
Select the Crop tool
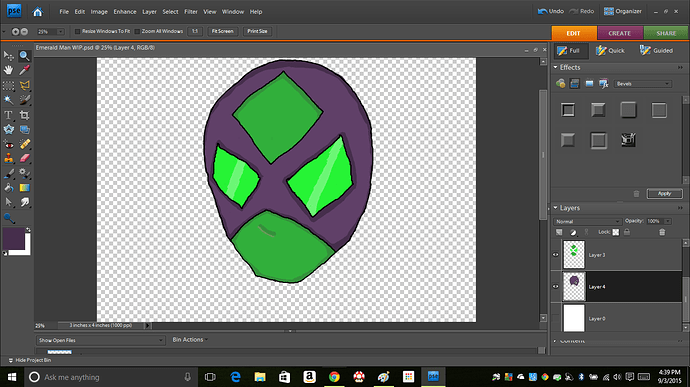click(25, 115)
